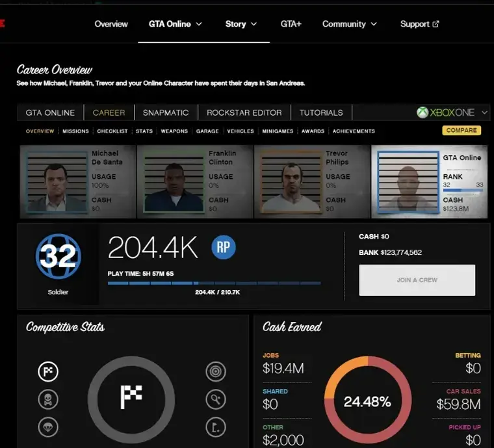Go to the Weapons sub-tab
Screen dimensions: 494x448
click(x=174, y=131)
